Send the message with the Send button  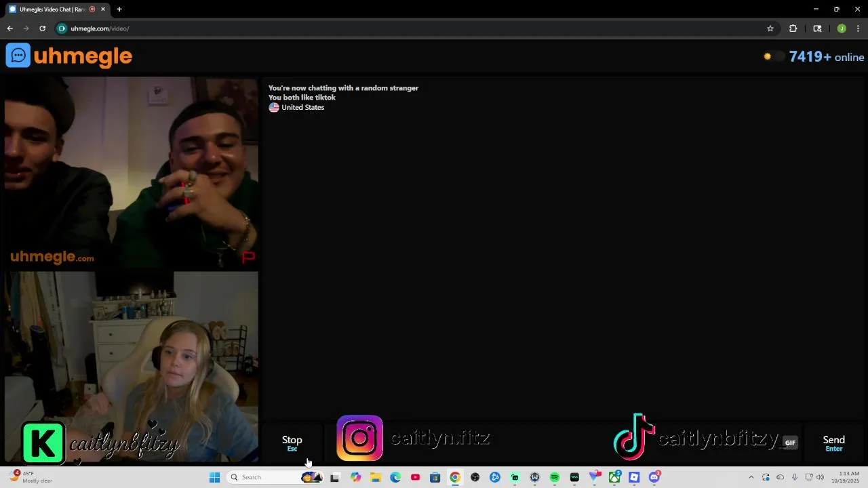833,443
